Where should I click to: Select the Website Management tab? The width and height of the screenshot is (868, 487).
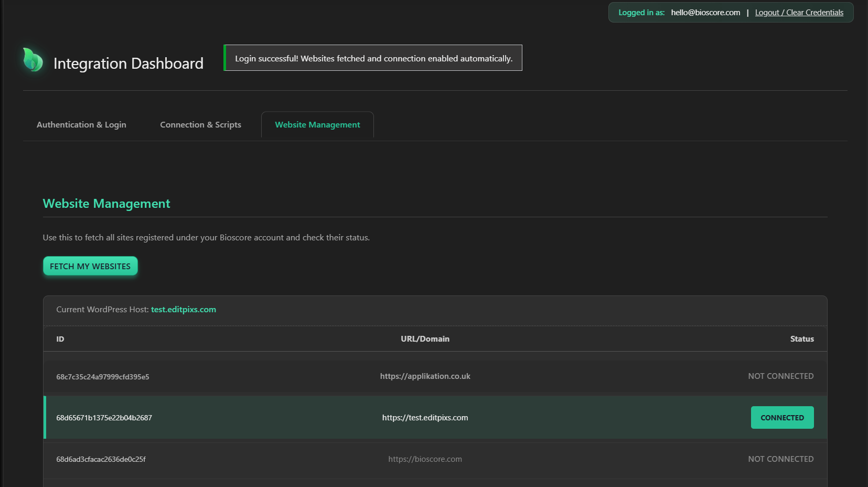[x=317, y=125]
